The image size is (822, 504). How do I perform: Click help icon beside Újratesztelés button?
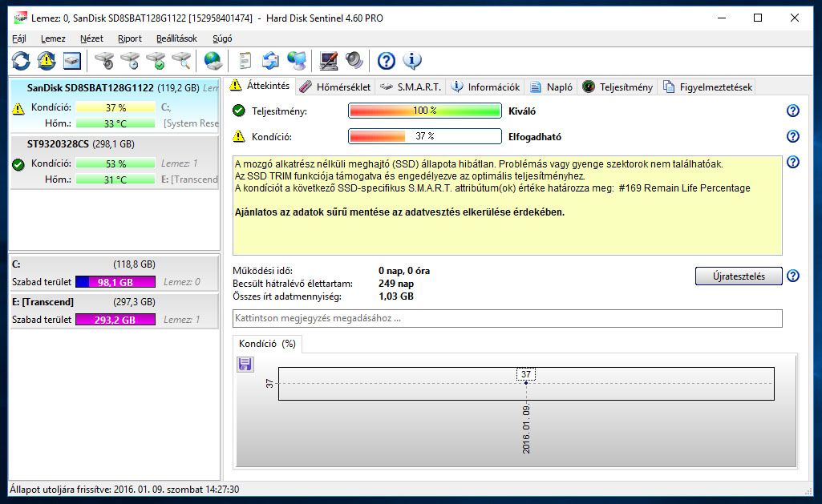point(792,276)
